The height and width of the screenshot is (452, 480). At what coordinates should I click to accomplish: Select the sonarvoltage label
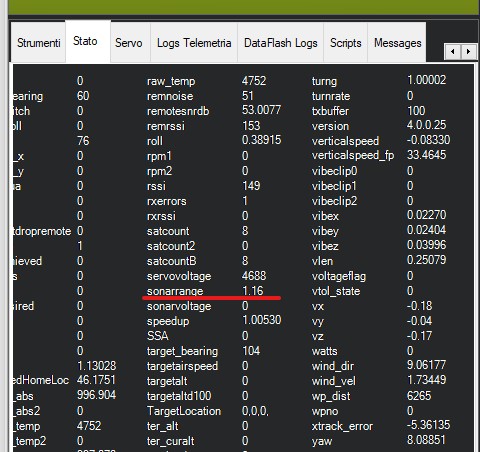(179, 306)
